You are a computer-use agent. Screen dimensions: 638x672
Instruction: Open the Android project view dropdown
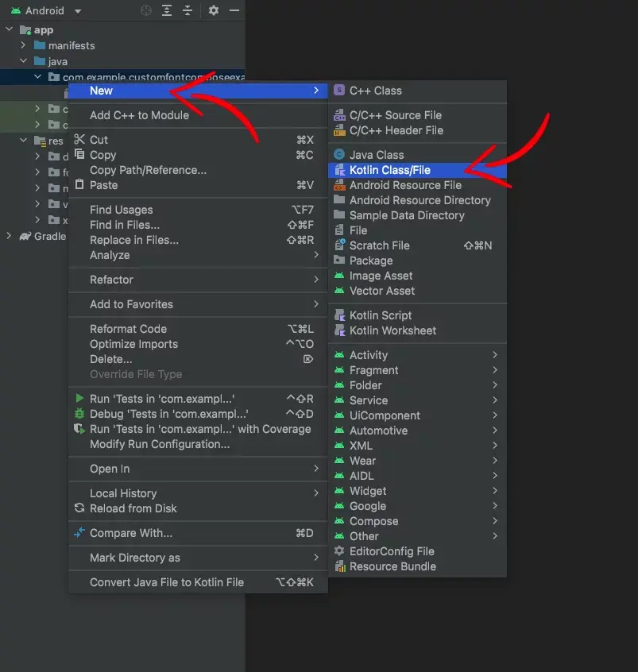(78, 11)
